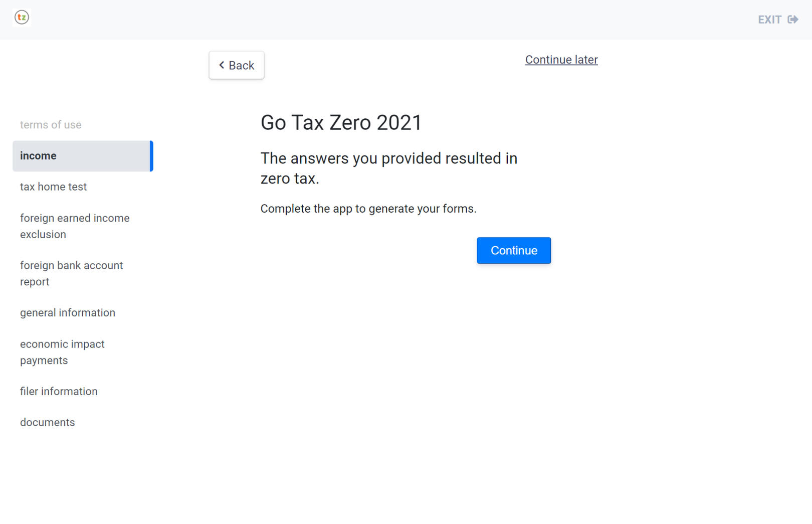Viewport: 812px width, 524px height.
Task: Jump to the documents section
Action: [x=47, y=423]
